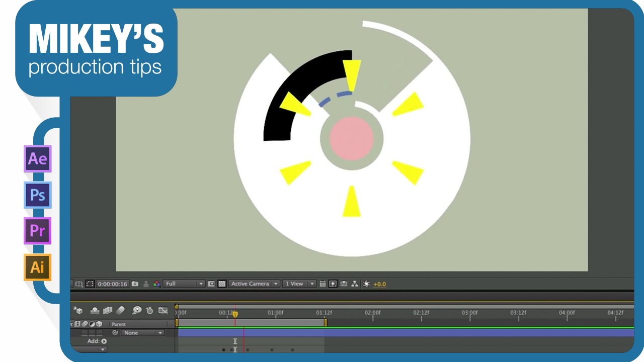Click the 03:00f mark on the time ruler
The height and width of the screenshot is (362, 644).
(x=470, y=313)
